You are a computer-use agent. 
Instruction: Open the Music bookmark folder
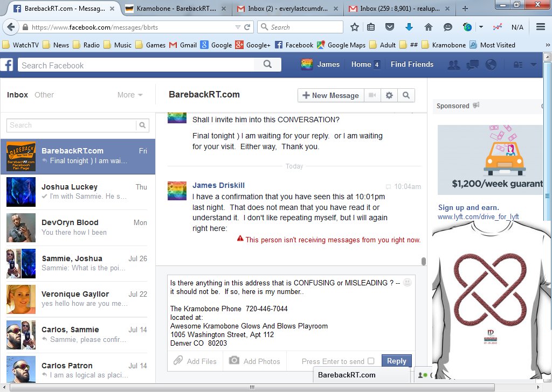click(x=118, y=45)
